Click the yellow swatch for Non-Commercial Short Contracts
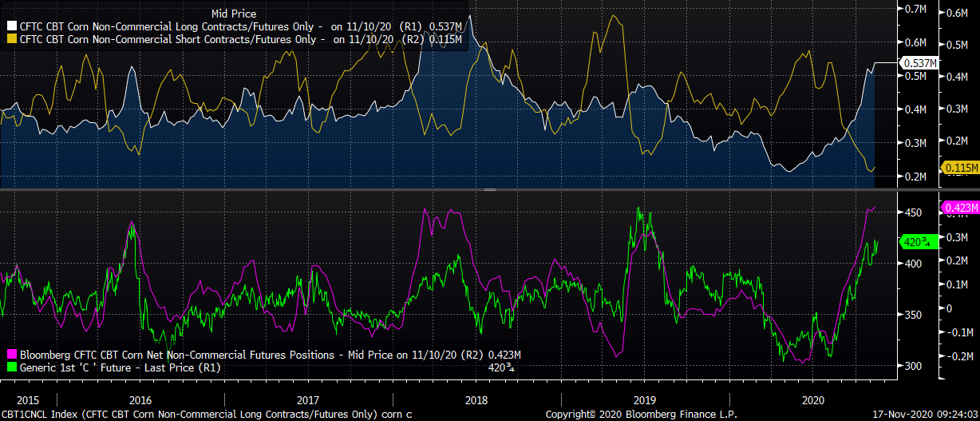 [x=11, y=38]
